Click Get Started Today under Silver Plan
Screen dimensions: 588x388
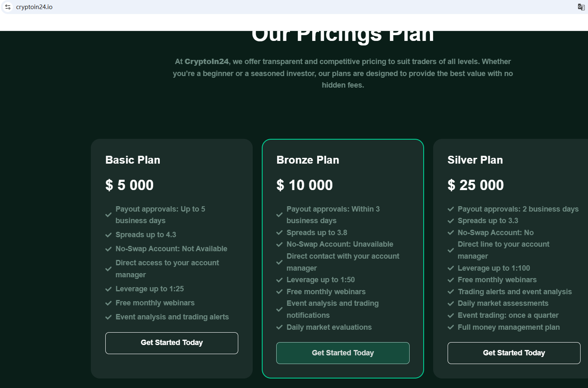[x=514, y=353]
